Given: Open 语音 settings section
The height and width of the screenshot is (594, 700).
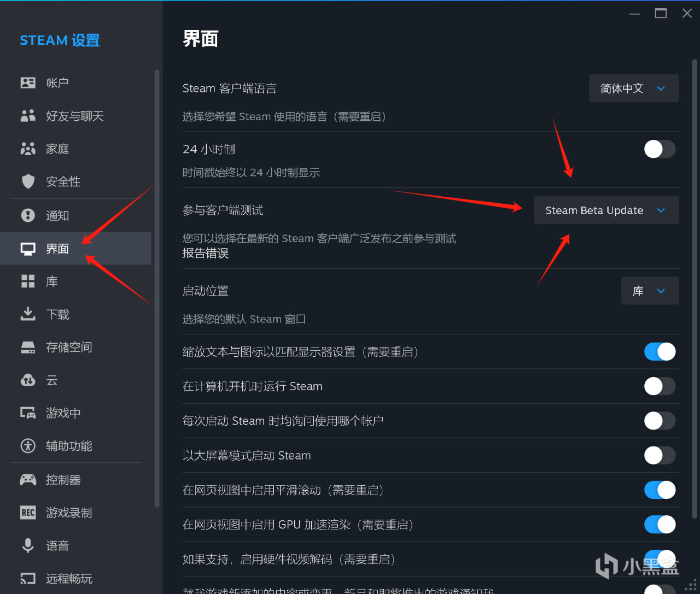Looking at the screenshot, I should [x=75, y=545].
